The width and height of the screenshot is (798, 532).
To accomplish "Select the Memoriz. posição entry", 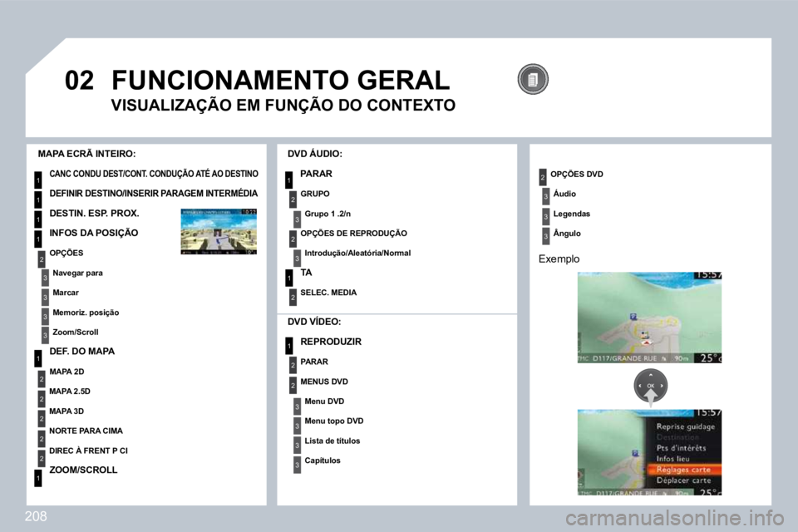I will point(86,313).
